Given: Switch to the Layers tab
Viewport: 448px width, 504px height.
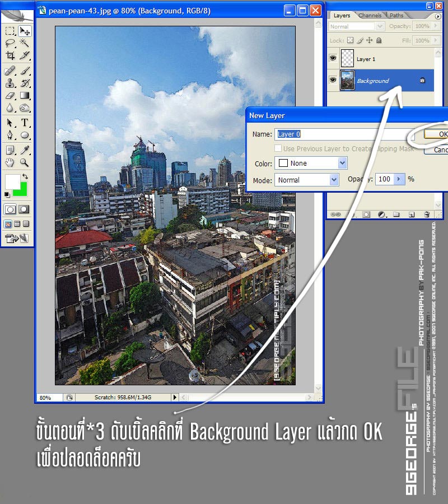Looking at the screenshot, I should pyautogui.click(x=342, y=16).
